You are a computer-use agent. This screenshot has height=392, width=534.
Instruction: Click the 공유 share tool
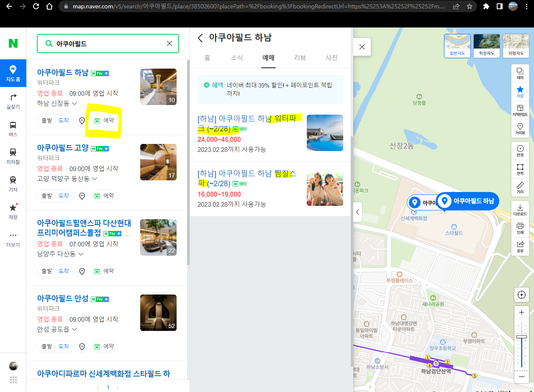click(520, 247)
